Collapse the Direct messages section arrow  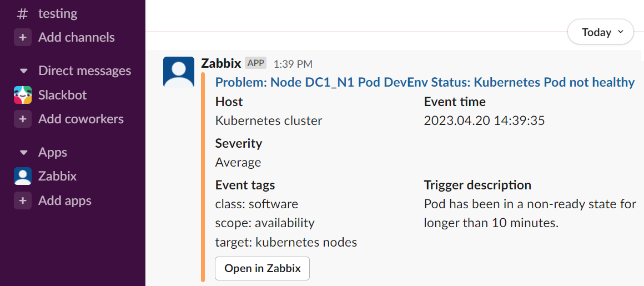click(x=23, y=71)
